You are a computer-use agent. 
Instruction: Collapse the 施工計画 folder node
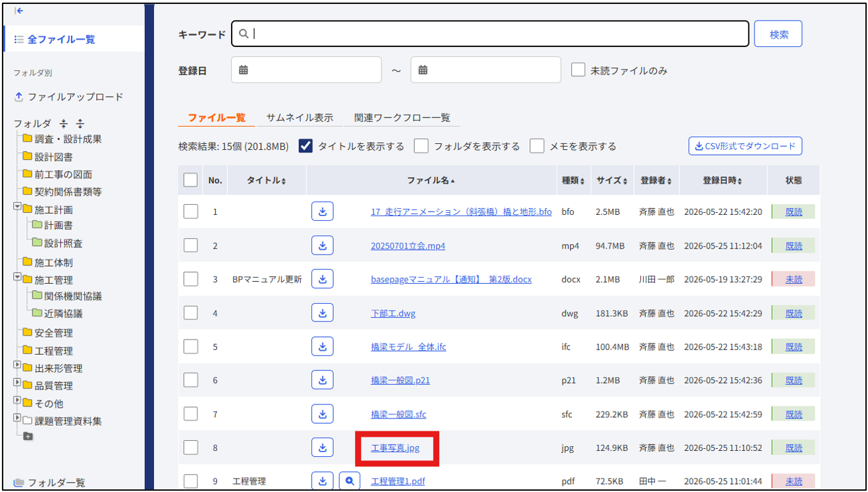tap(17, 207)
